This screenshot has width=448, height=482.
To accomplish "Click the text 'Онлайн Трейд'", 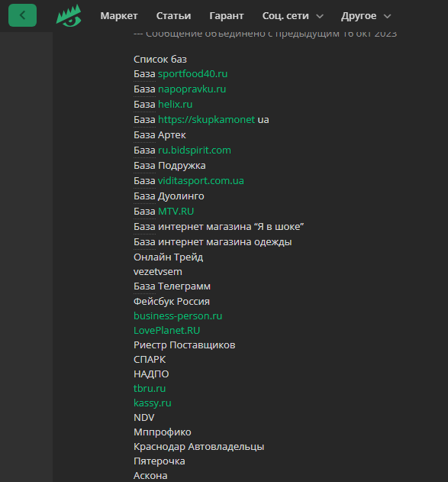I will pos(168,257).
